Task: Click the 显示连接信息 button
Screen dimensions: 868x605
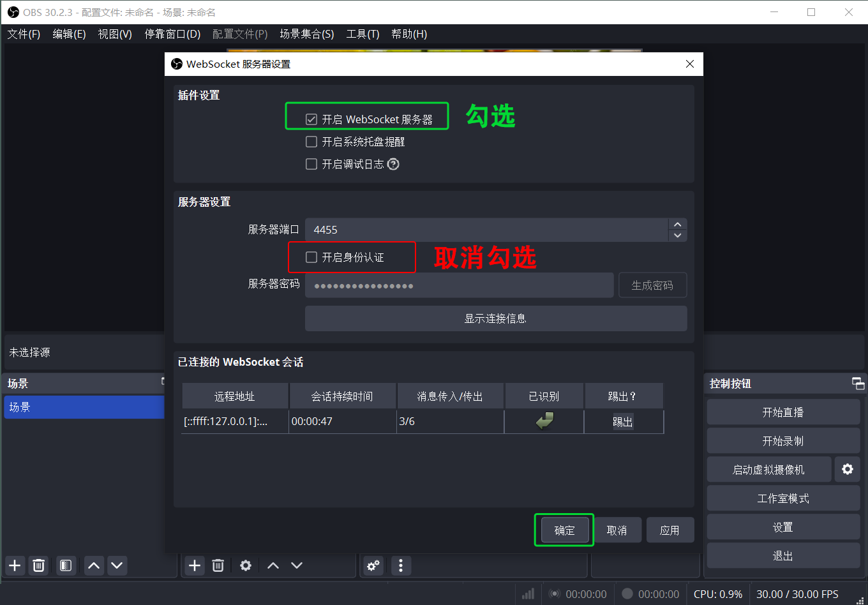Action: click(x=495, y=318)
